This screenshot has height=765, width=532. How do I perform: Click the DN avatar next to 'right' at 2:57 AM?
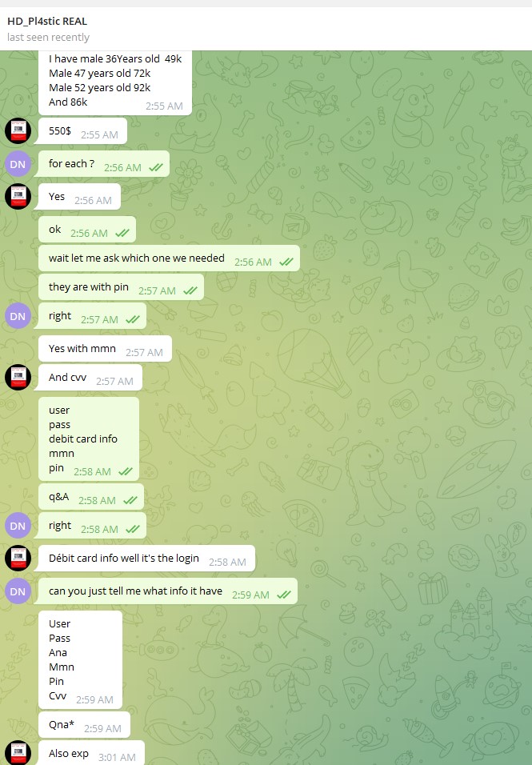coord(18,316)
